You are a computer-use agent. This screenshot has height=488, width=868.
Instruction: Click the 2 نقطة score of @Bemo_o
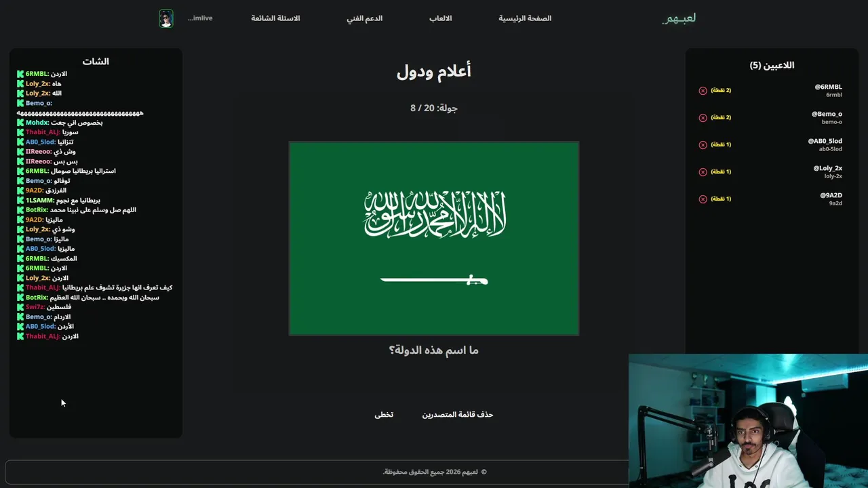click(721, 117)
